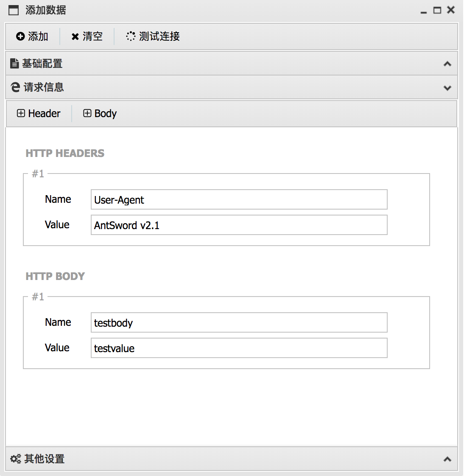The width and height of the screenshot is (464, 476).
Task: Add a new Body entry
Action: [100, 114]
